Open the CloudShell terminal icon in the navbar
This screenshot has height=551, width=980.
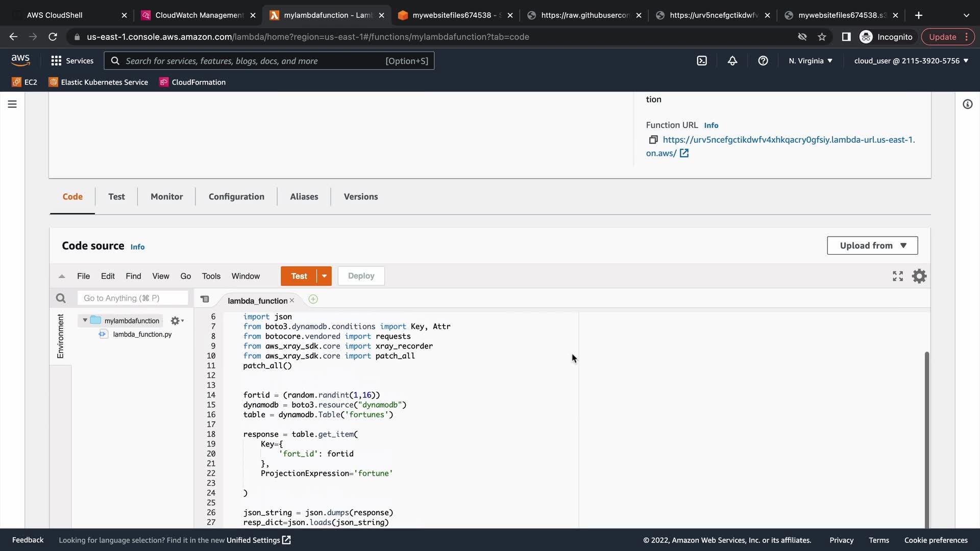click(x=702, y=61)
